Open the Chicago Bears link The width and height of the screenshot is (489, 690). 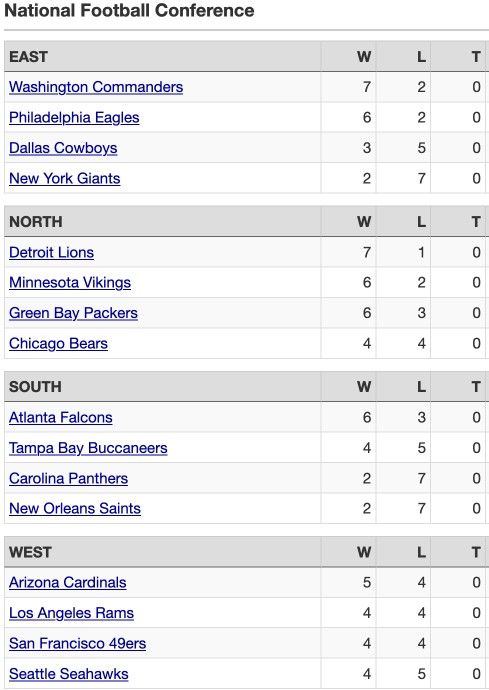click(x=59, y=343)
